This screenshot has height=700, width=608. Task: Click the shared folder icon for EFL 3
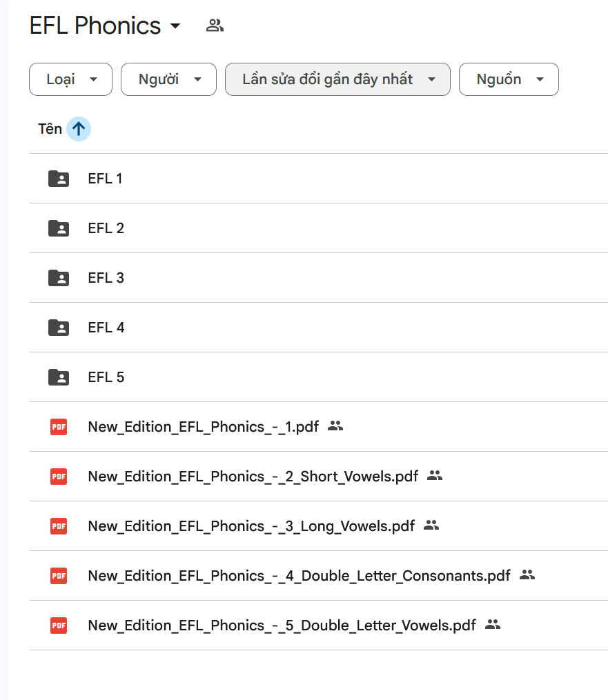click(59, 278)
